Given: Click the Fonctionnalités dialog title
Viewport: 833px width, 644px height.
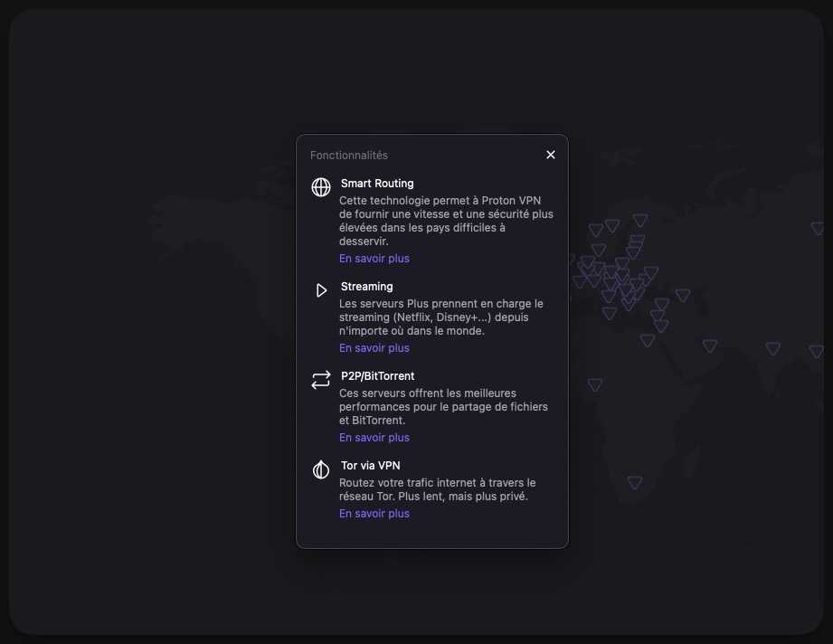Looking at the screenshot, I should [349, 156].
